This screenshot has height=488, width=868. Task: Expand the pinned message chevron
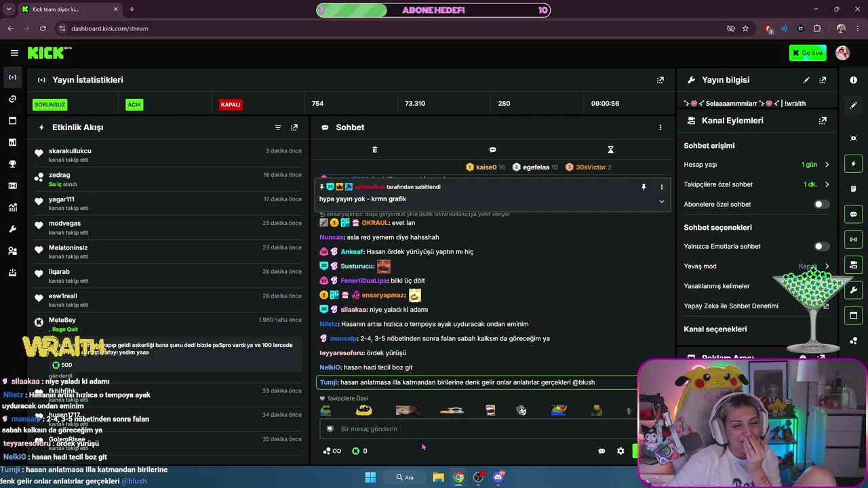(x=662, y=201)
